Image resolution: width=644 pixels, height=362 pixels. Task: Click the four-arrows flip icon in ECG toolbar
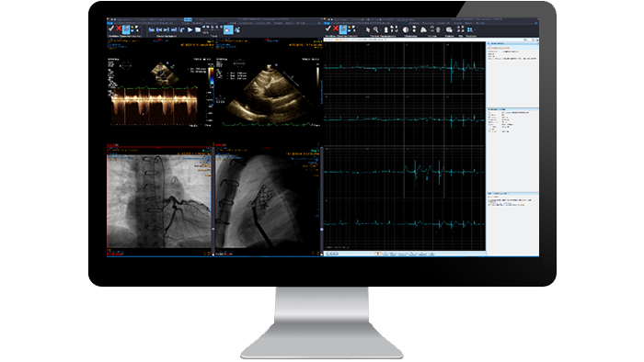[460, 30]
